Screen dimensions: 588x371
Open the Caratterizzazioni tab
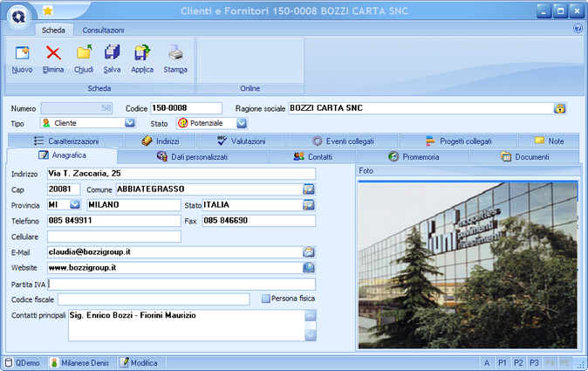pos(65,141)
